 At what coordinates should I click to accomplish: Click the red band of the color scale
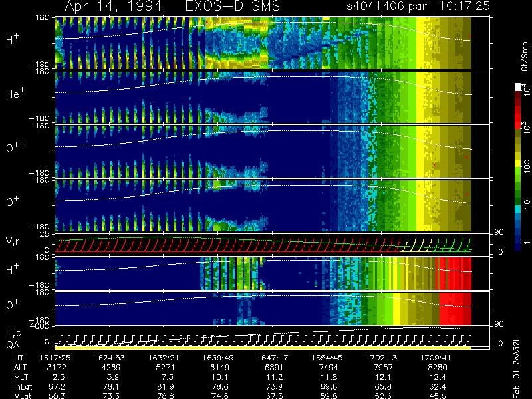[518, 114]
